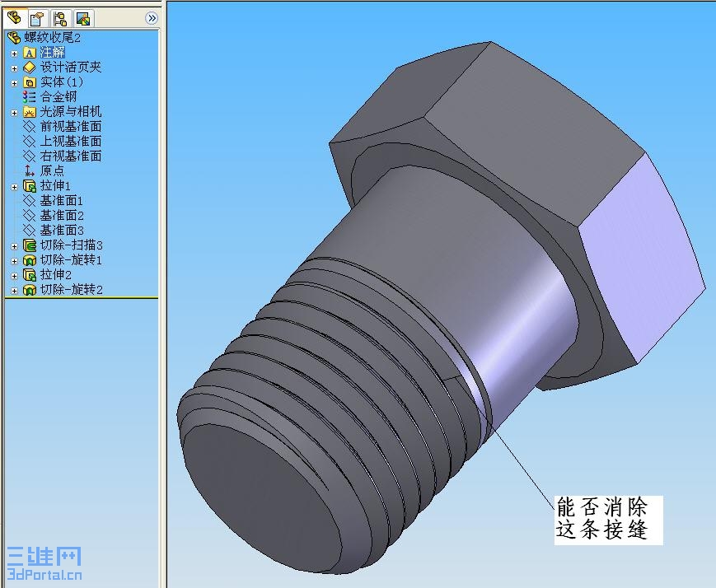
Task: Select the 注解 tree label
Action: coord(53,52)
